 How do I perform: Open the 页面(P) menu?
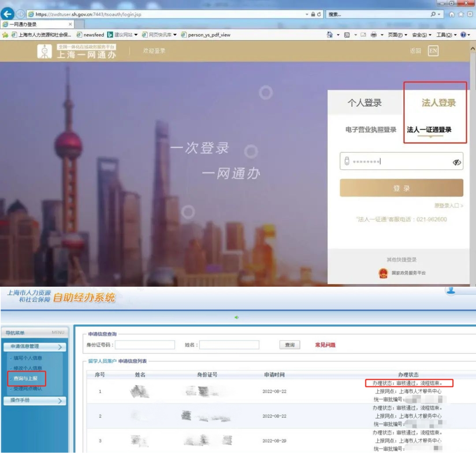[398, 35]
